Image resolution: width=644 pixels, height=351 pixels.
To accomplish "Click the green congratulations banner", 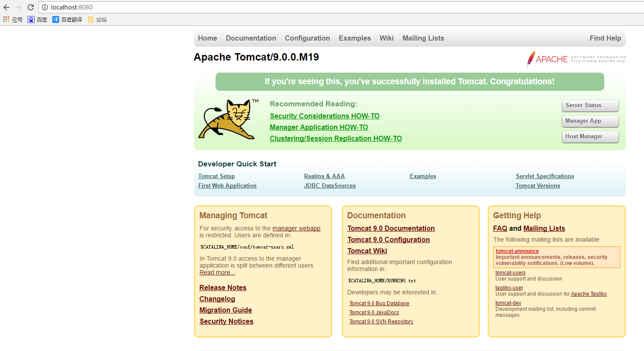I will click(x=409, y=82).
